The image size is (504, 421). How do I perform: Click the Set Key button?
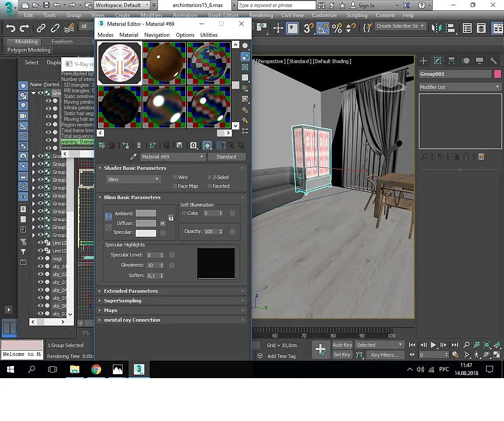pos(342,354)
